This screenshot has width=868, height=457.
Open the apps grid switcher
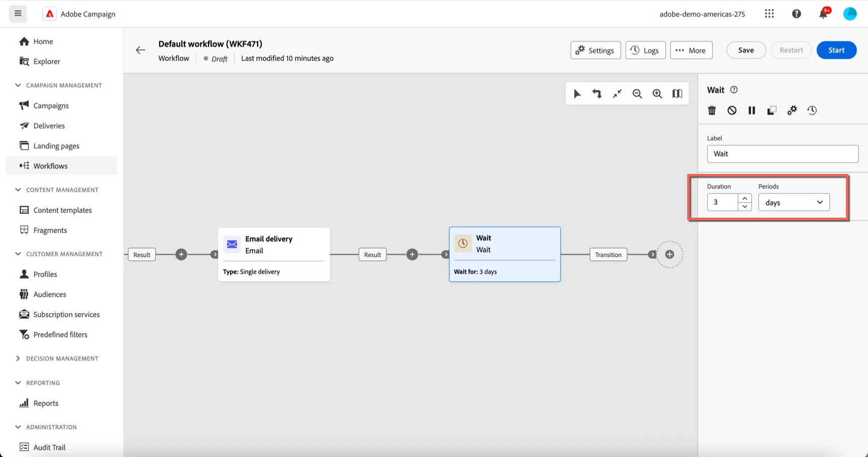point(769,14)
